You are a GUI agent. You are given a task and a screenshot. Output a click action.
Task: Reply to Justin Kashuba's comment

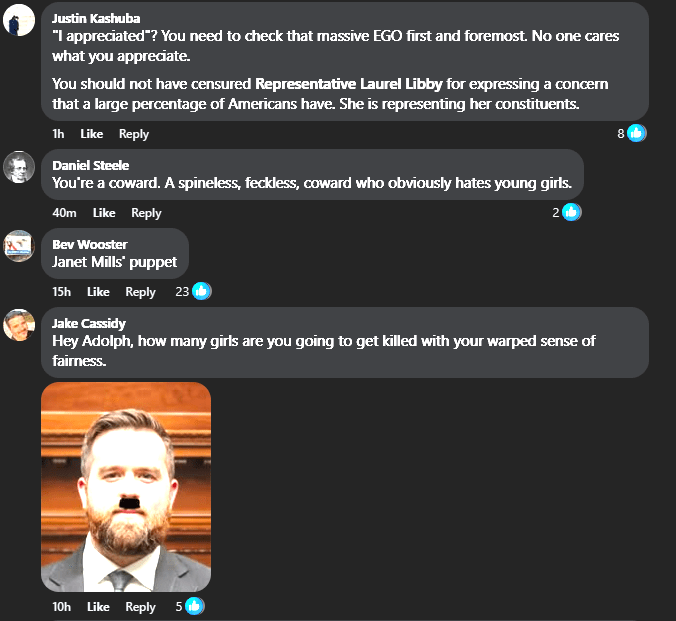coord(134,134)
